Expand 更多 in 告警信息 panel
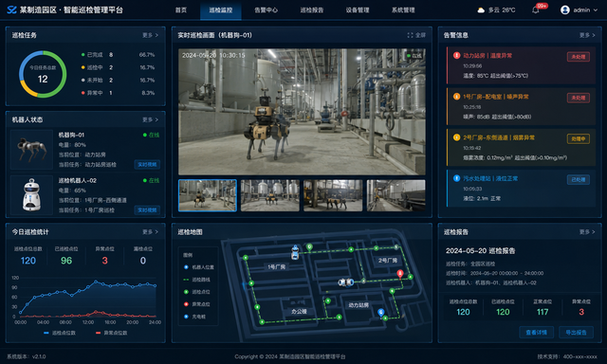 (587, 35)
